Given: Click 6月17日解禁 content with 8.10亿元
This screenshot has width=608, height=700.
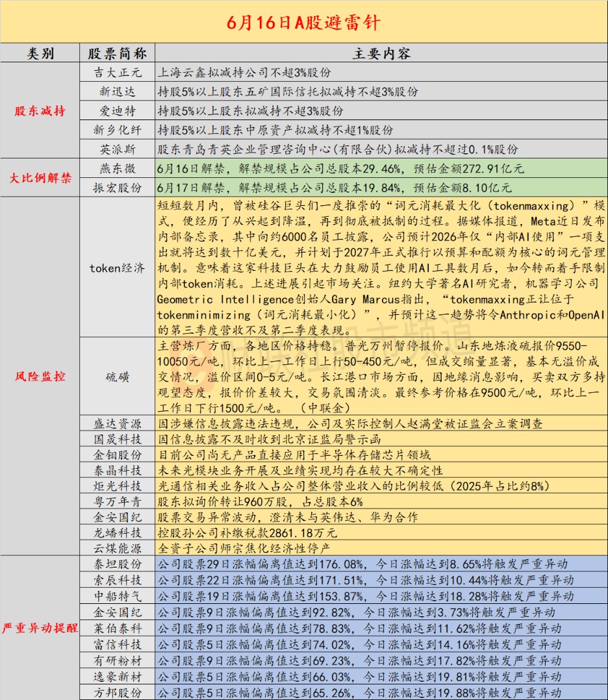Looking at the screenshot, I should pos(334,188).
